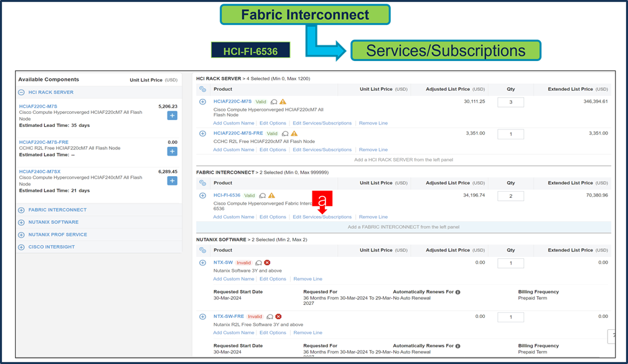This screenshot has width=628, height=364.
Task: Click NTX-SW Billing Frequency 'Prepaid Term' value
Action: (x=532, y=298)
